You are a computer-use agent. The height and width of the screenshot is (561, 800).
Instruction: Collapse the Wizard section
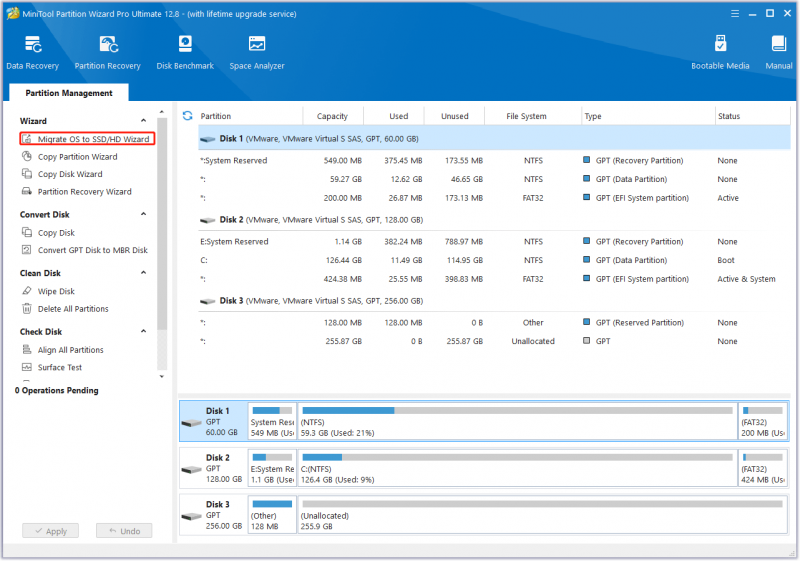(x=143, y=120)
